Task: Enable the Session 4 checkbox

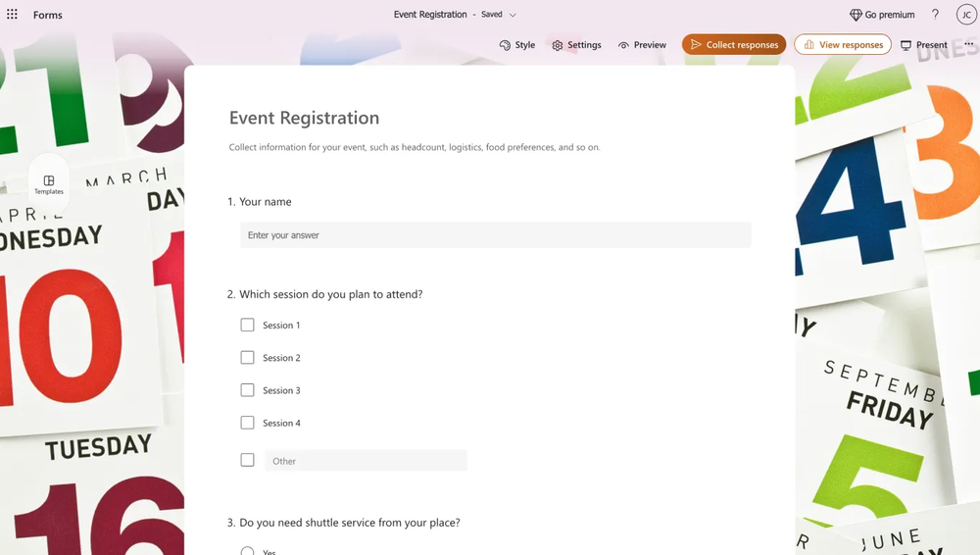Action: click(247, 423)
